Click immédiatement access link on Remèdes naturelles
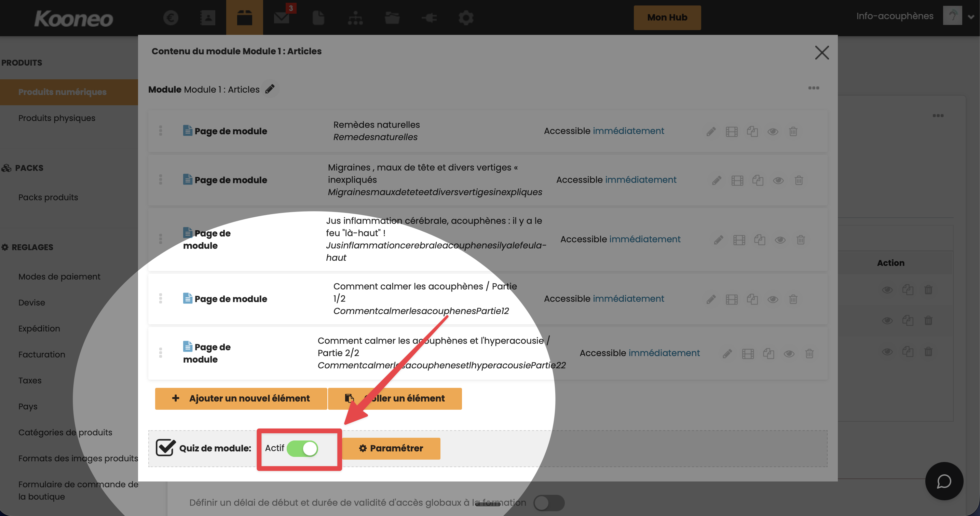The image size is (980, 516). tap(628, 131)
